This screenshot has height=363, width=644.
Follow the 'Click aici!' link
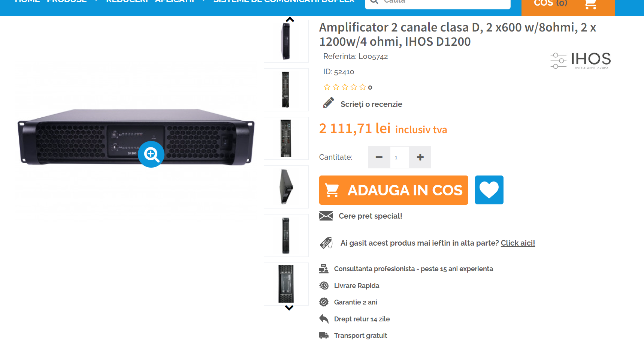[518, 243]
